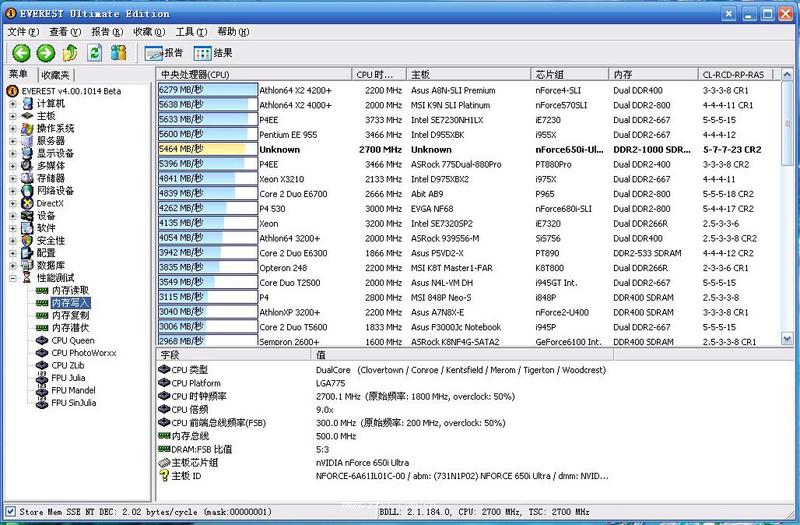Open the FPU Mandel benchmark
The image size is (800, 525).
tap(73, 390)
